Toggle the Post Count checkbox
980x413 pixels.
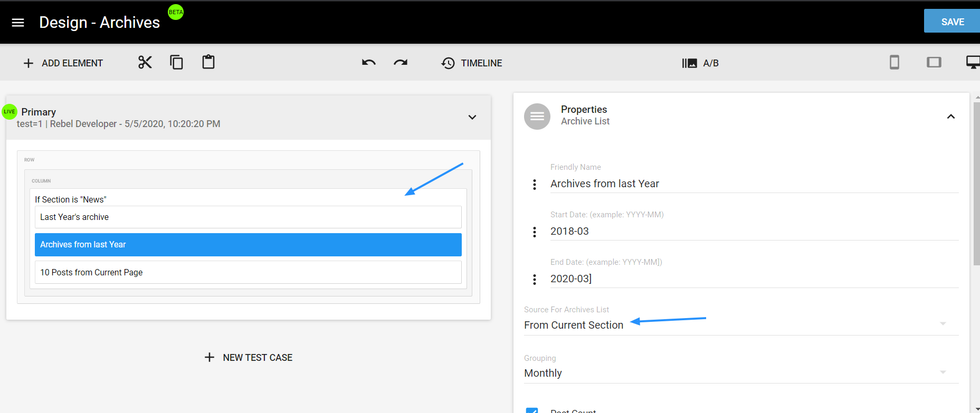(532, 410)
